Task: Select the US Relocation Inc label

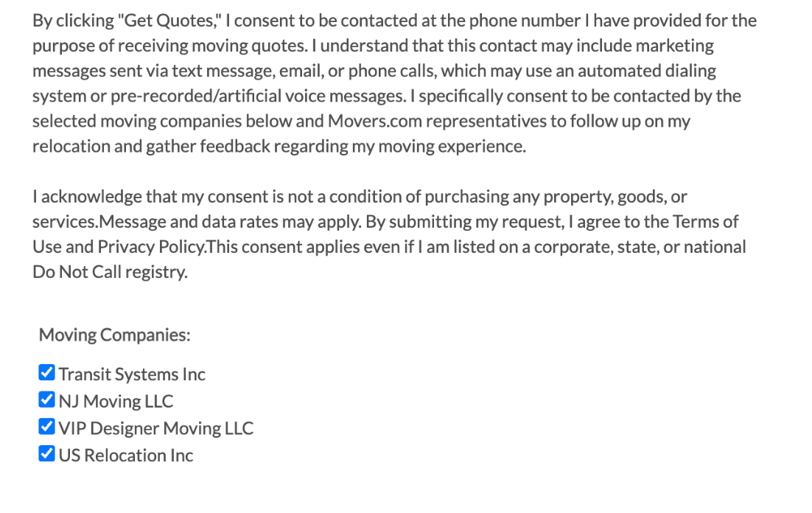Action: coord(125,455)
